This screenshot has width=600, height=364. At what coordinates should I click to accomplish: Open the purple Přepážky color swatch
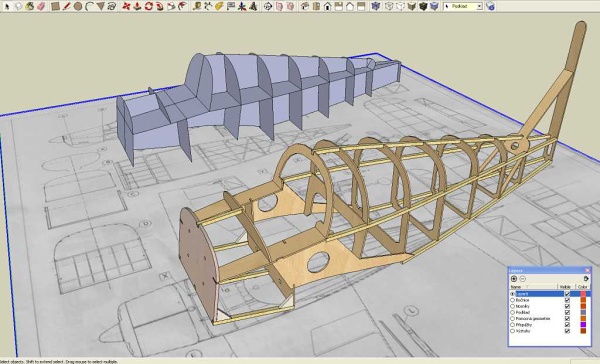tap(583, 325)
